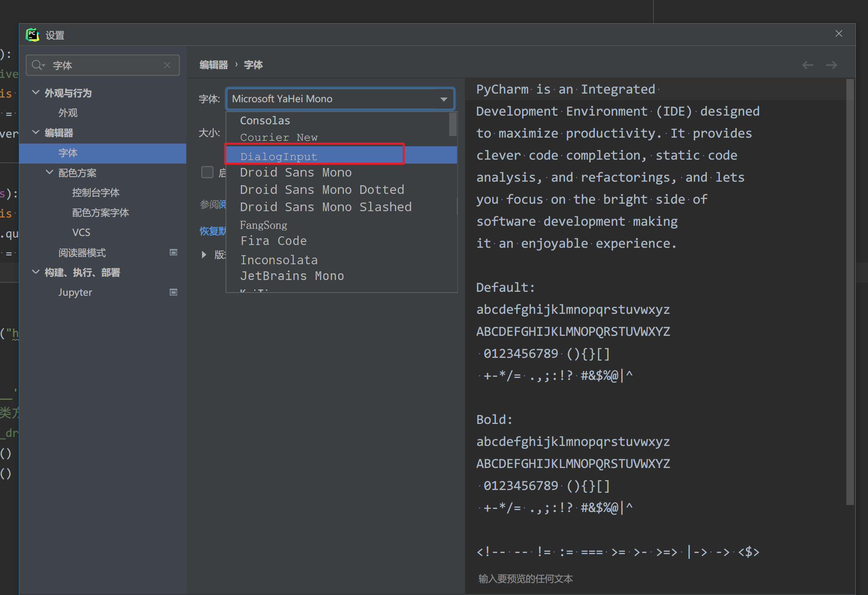Open the 控制台字体 settings page
868x595 pixels.
tap(95, 193)
